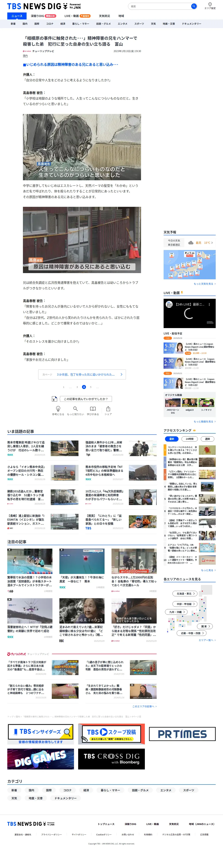This screenshot has width=223, height=868.
Task: Open ranking 10 イトーヨーカドー article
Action: (190, 560)
